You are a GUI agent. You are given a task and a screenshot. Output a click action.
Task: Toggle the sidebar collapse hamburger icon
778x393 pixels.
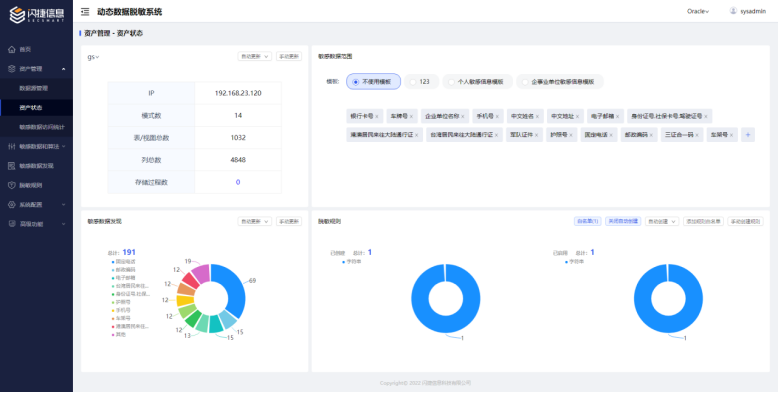pyautogui.click(x=85, y=11)
